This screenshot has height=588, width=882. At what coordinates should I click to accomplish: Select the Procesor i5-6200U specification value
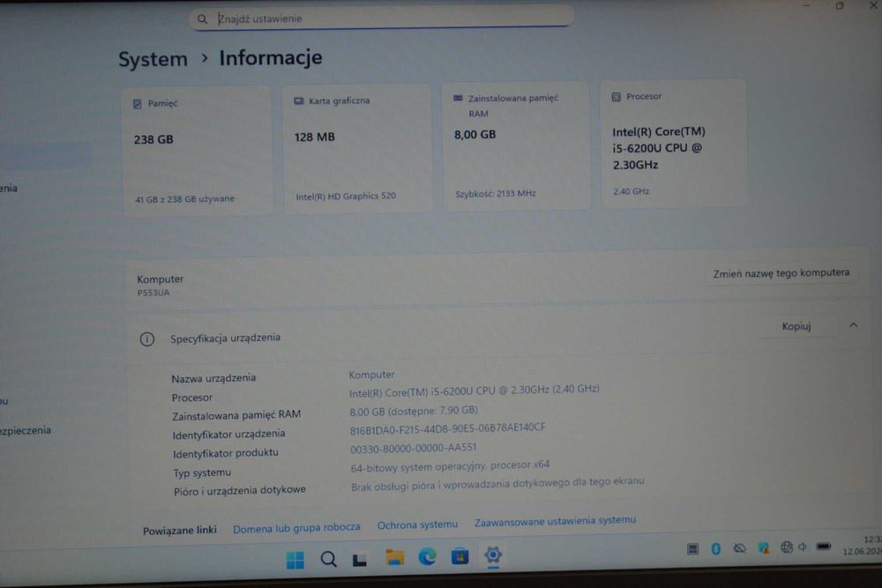pos(475,391)
